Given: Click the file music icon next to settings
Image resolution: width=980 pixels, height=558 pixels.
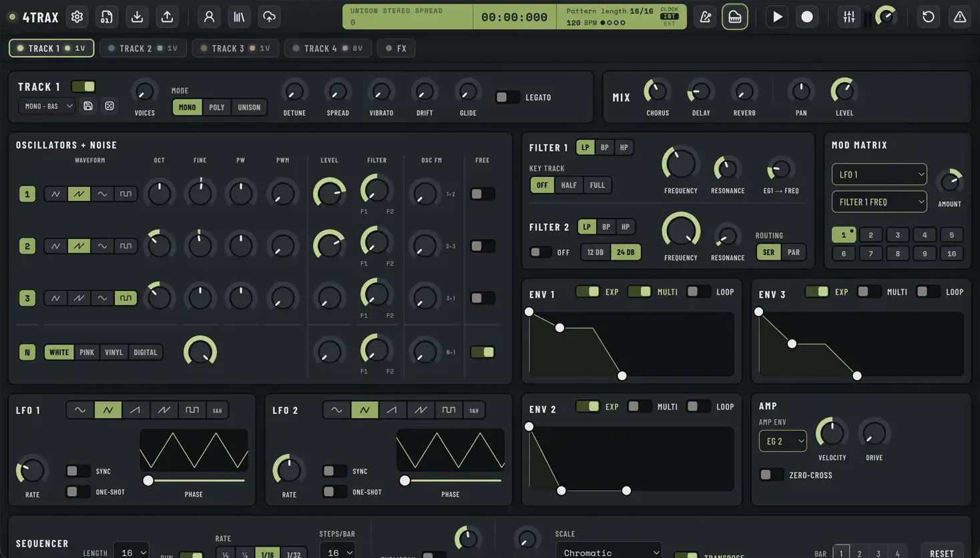Looking at the screenshot, I should [107, 17].
